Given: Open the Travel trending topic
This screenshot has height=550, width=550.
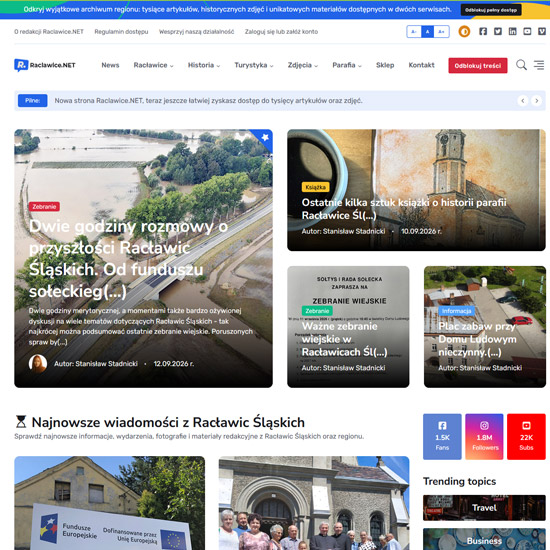Looking at the screenshot, I should [x=484, y=508].
